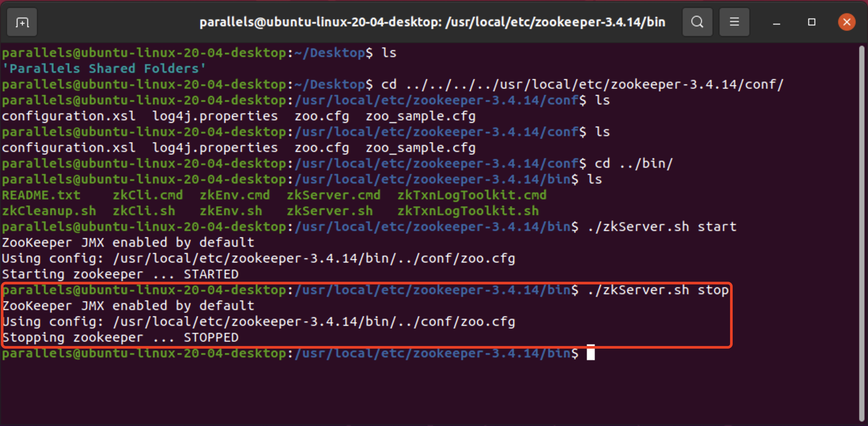This screenshot has height=426, width=868.
Task: Open a new terminal tab
Action: coord(22,22)
